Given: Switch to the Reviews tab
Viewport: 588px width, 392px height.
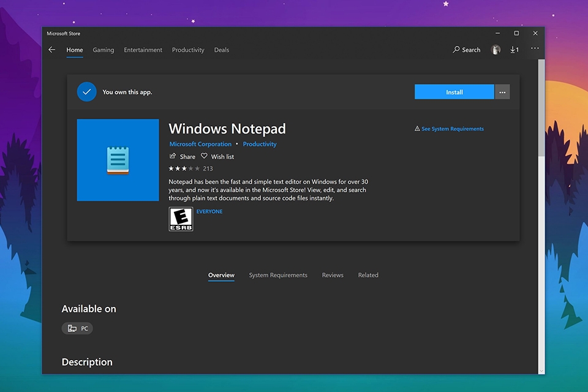Looking at the screenshot, I should 333,275.
